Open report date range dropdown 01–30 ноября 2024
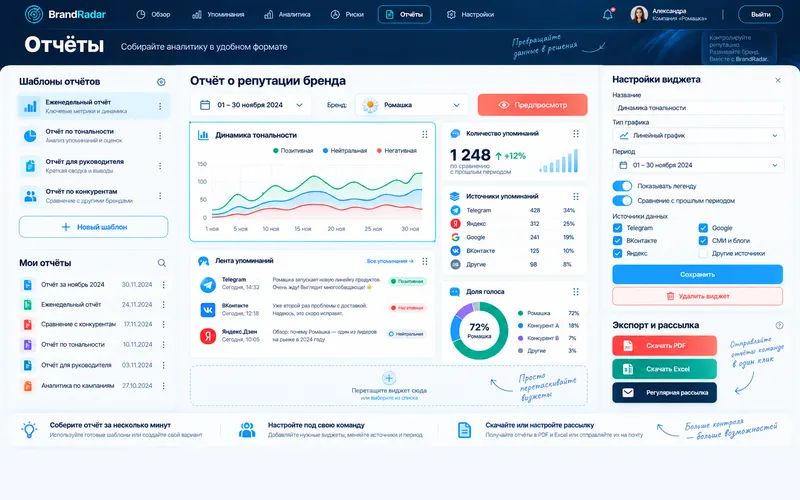 [x=252, y=105]
